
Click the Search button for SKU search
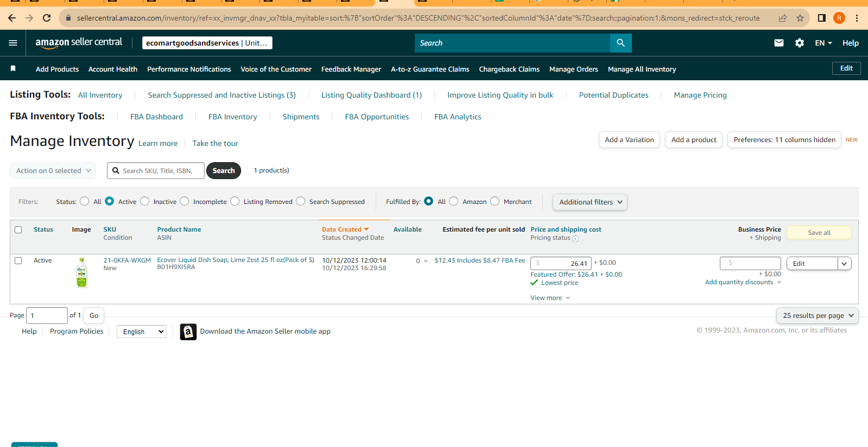pos(224,170)
